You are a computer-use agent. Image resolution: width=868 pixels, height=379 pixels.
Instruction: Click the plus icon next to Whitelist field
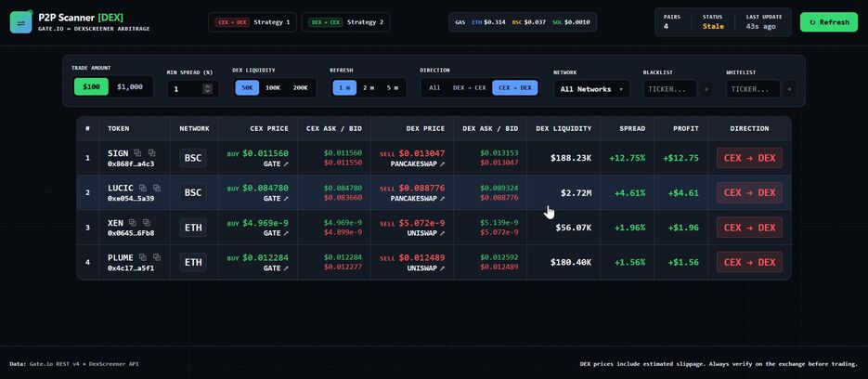click(789, 88)
